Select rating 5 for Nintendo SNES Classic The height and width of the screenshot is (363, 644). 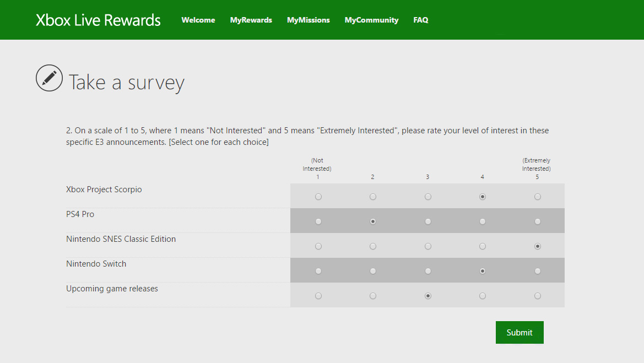click(538, 246)
